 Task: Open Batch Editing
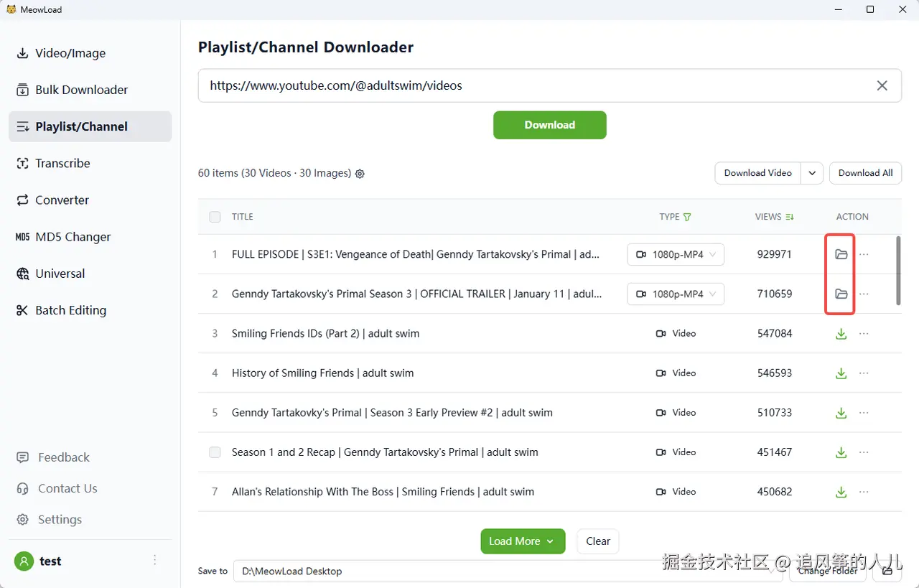point(90,310)
